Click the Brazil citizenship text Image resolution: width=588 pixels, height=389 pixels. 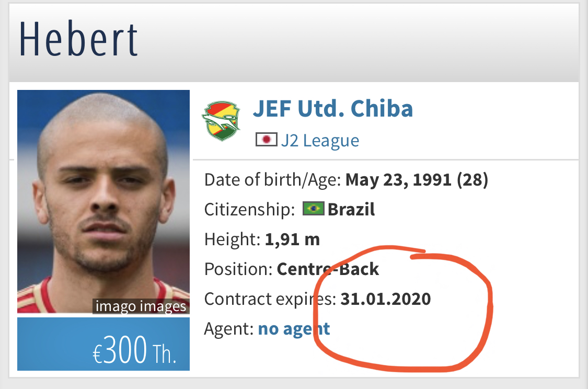[x=351, y=209]
